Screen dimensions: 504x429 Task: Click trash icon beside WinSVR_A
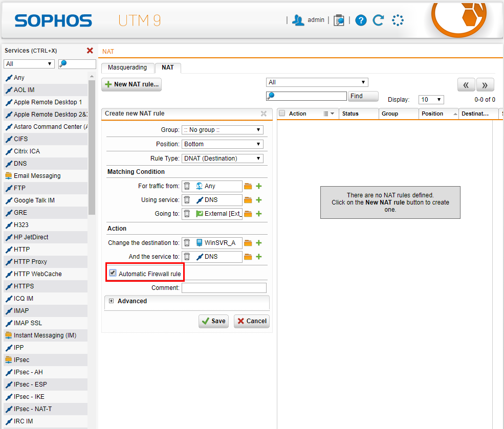tap(187, 243)
